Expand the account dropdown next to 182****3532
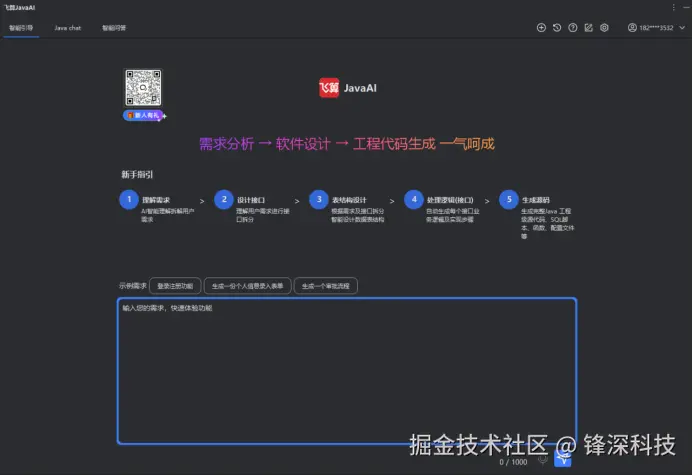Viewport: 693px width, 475px height. [x=682, y=28]
